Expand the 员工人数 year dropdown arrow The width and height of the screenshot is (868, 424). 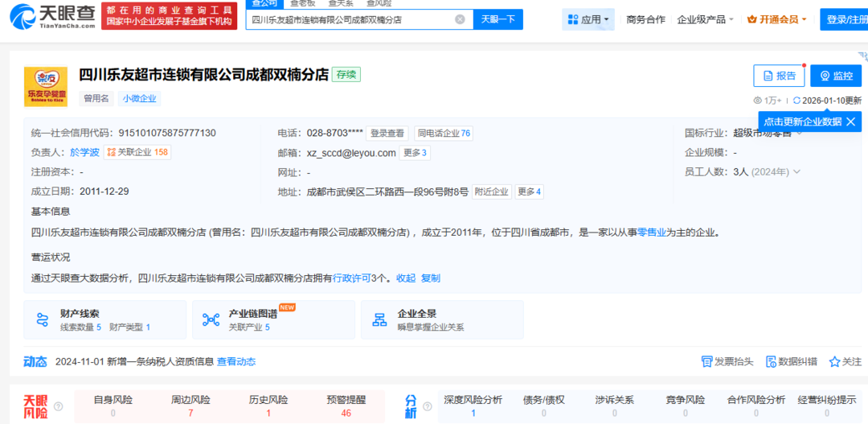[x=796, y=172]
